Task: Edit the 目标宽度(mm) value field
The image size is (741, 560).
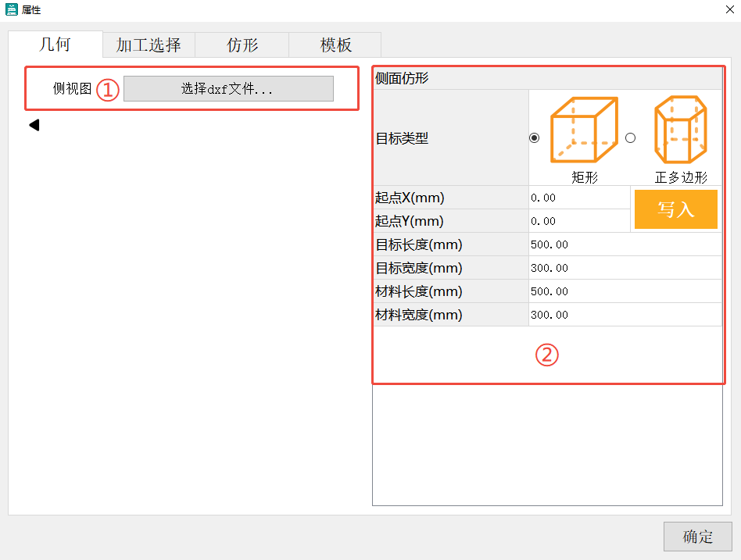Action: click(x=625, y=268)
